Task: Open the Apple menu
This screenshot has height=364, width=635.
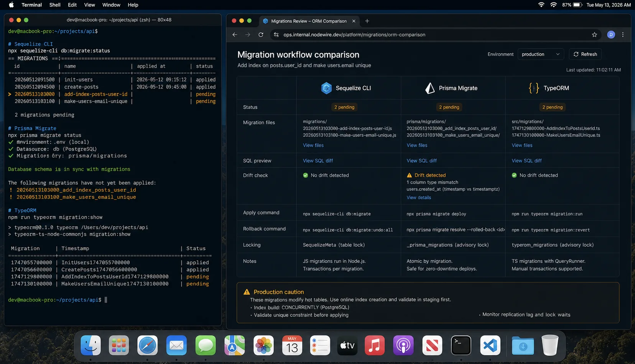Action: click(11, 5)
